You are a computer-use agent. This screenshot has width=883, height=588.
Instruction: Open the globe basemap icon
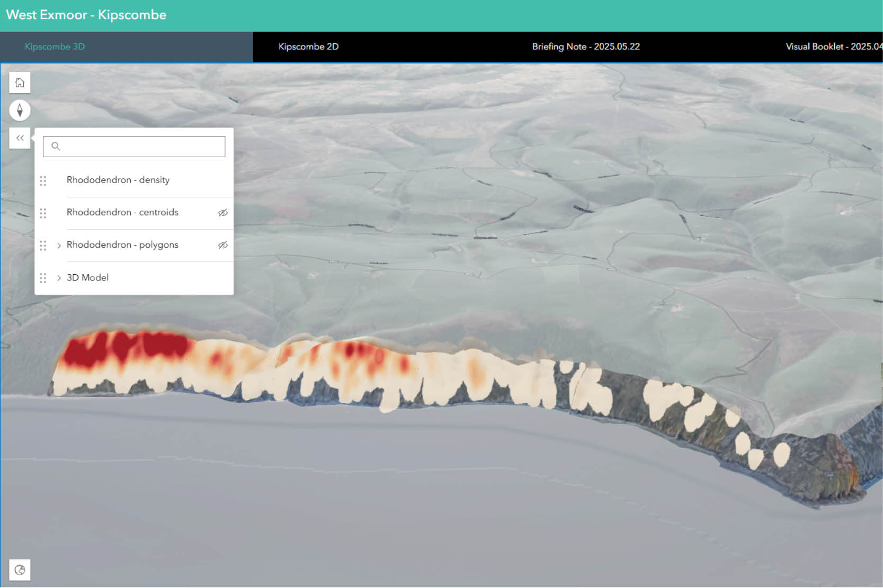[20, 570]
